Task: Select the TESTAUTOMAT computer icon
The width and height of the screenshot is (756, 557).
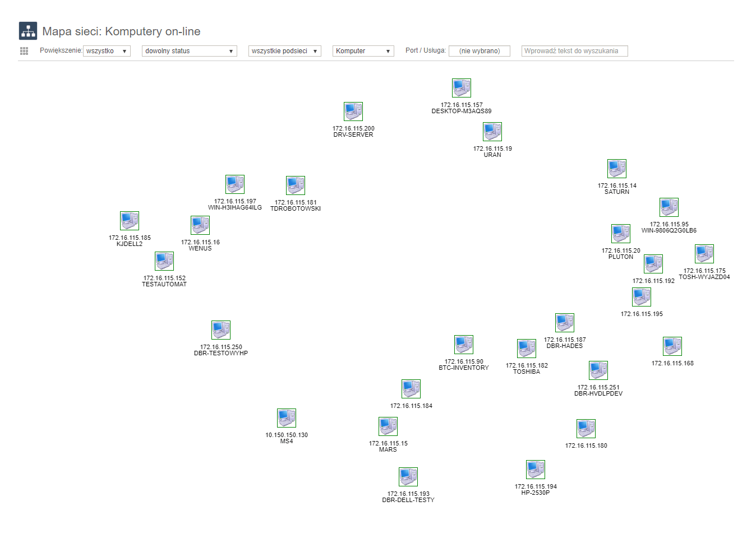Action: pyautogui.click(x=164, y=261)
